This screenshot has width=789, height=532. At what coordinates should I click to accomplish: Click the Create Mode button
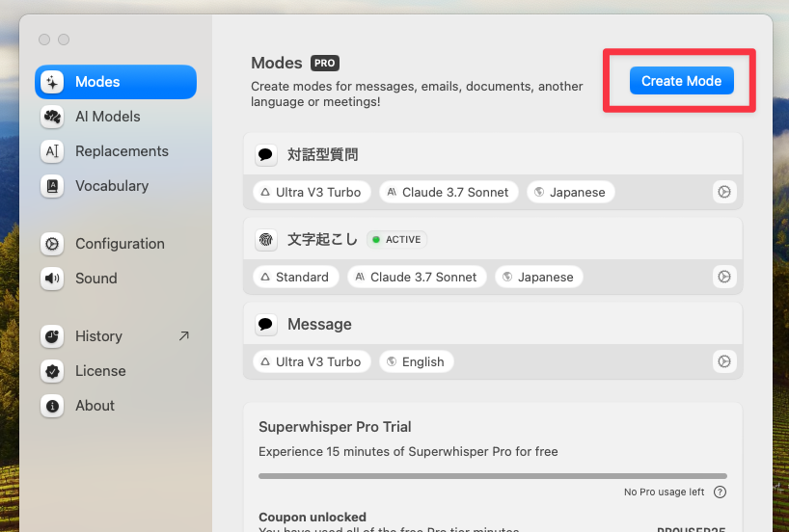[x=681, y=80]
